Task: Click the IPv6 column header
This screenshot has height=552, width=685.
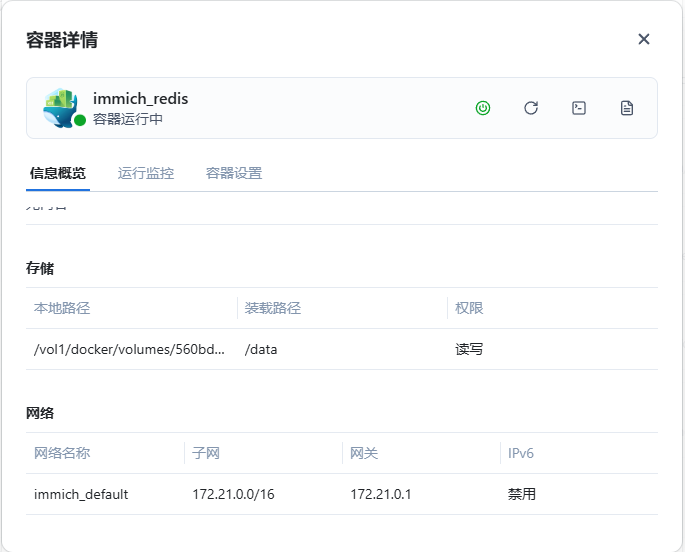Action: point(521,453)
